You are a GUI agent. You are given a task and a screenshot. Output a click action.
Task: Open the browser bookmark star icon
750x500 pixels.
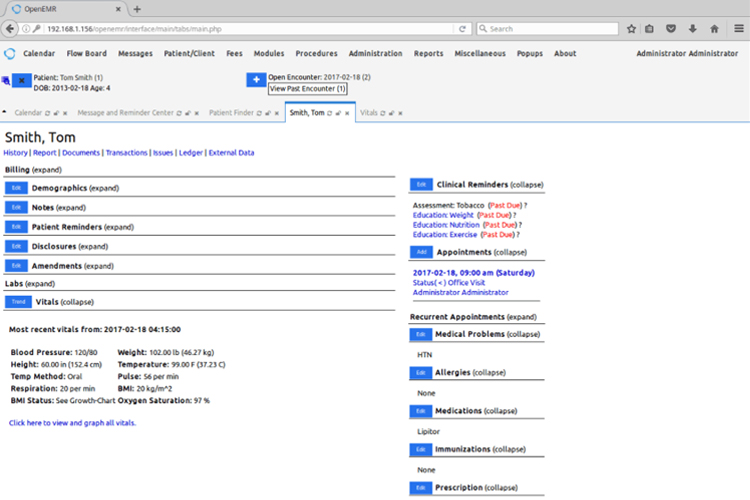pos(631,29)
